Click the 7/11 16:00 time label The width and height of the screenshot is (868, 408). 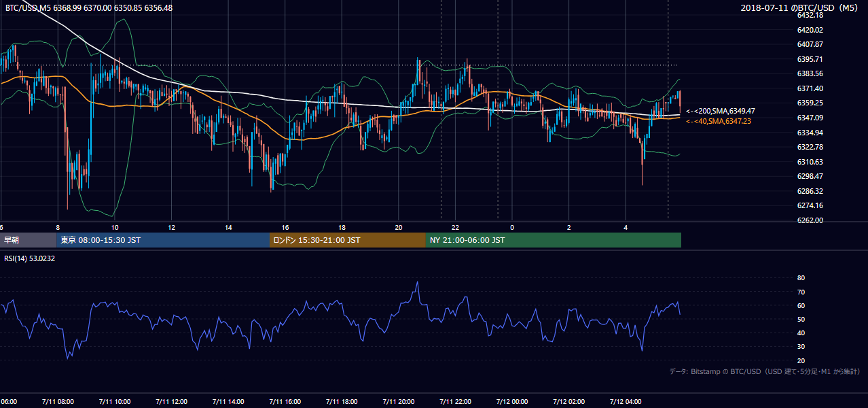click(285, 402)
